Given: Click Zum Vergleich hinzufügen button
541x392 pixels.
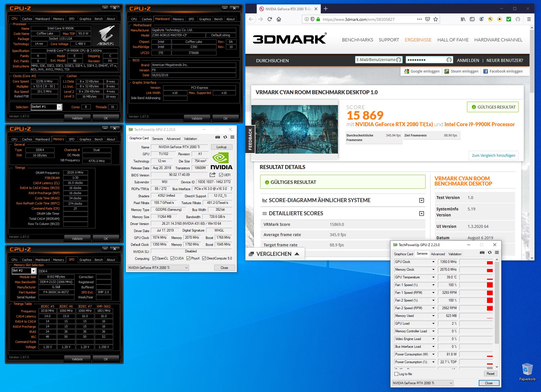Looking at the screenshot, I should [x=493, y=156].
